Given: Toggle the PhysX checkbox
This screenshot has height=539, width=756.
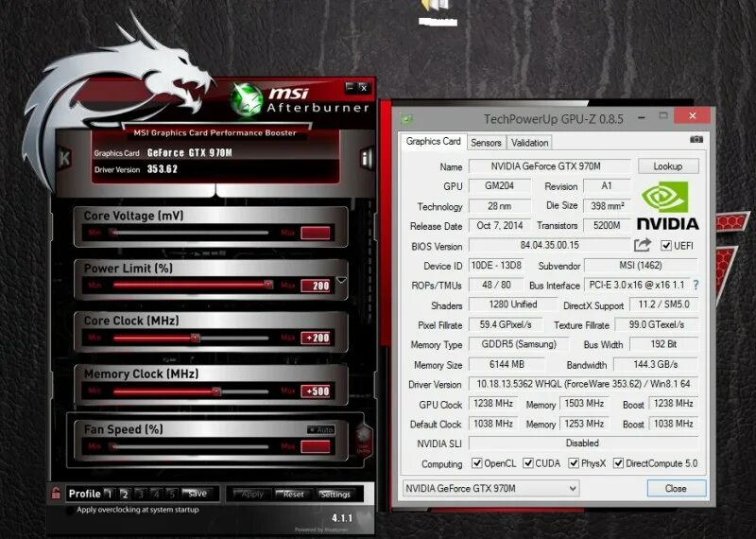Looking at the screenshot, I should tap(574, 463).
